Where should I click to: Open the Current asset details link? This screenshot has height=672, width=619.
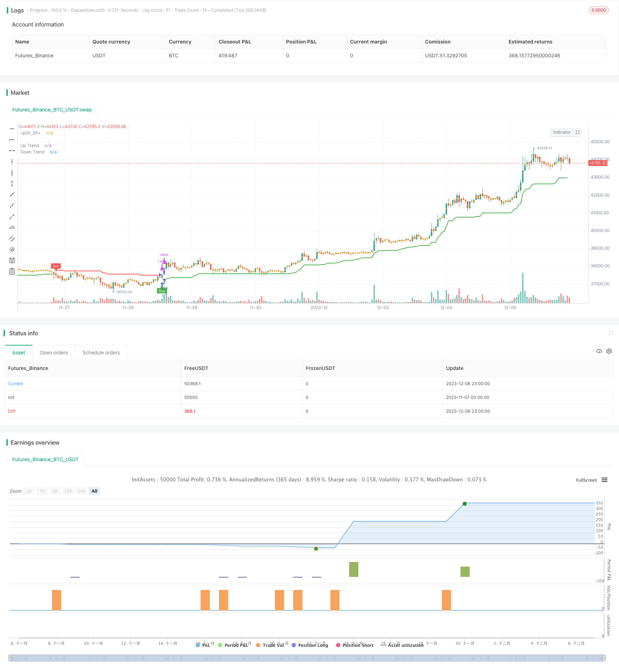[16, 383]
